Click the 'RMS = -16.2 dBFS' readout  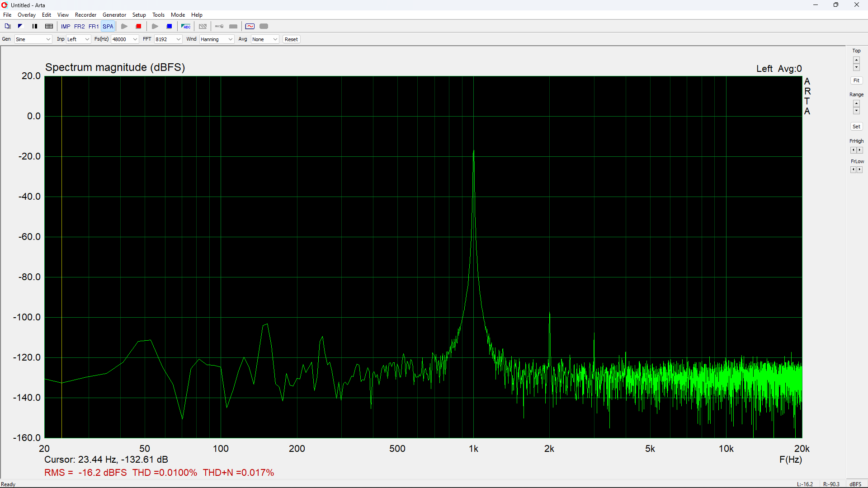pyautogui.click(x=85, y=473)
